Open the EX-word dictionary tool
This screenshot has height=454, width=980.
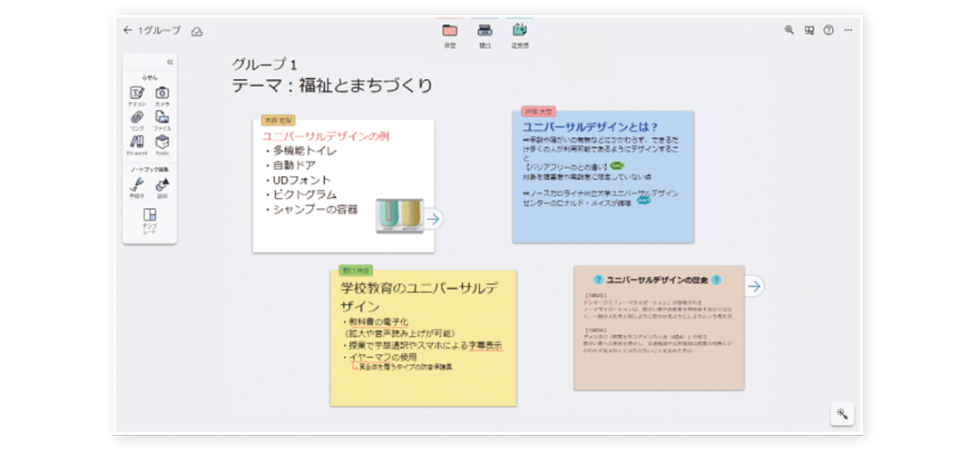click(x=137, y=143)
